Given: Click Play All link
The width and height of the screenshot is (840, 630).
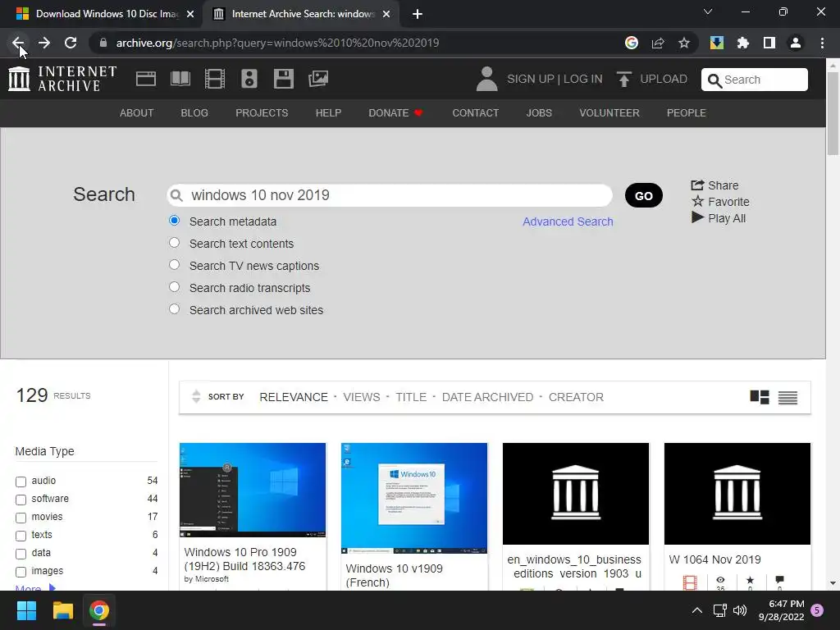Looking at the screenshot, I should [719, 218].
